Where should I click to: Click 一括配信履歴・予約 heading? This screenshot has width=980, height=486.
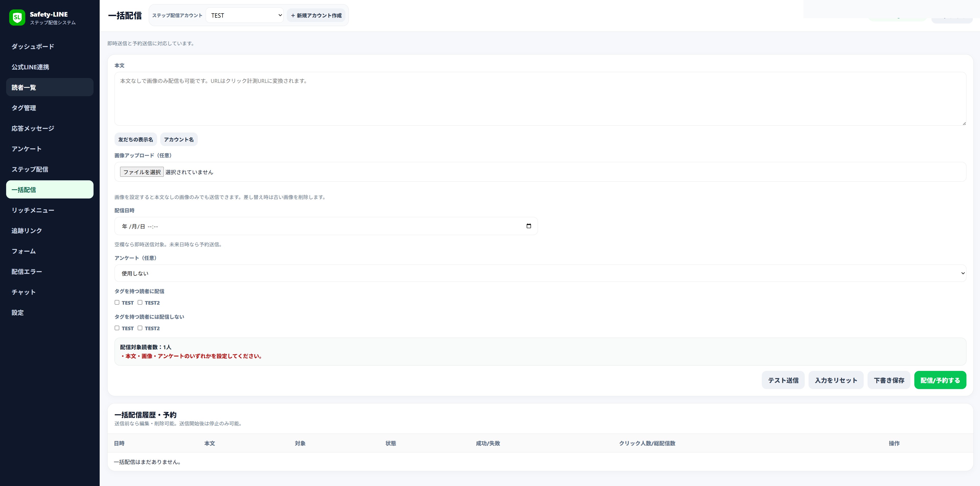click(145, 415)
